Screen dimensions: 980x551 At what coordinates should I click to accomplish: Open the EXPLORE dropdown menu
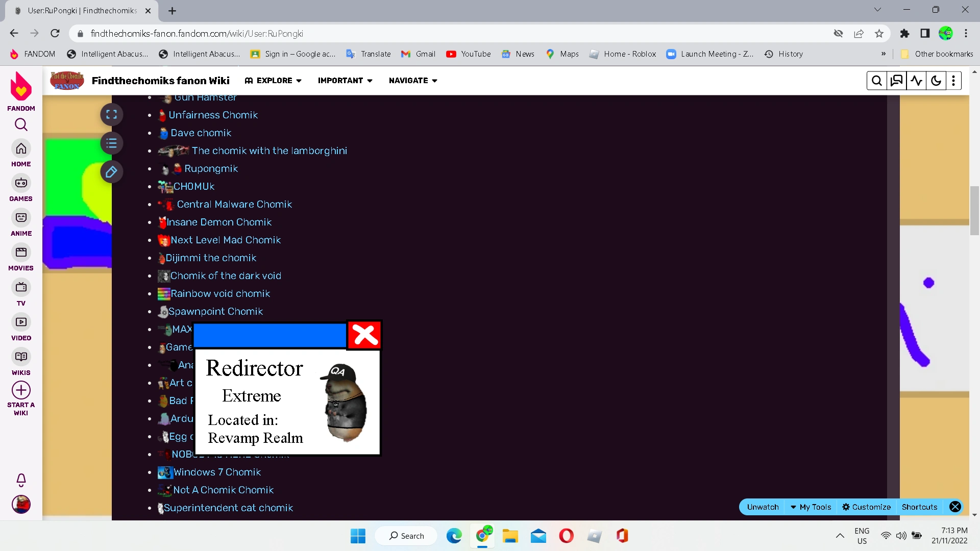tap(273, 80)
